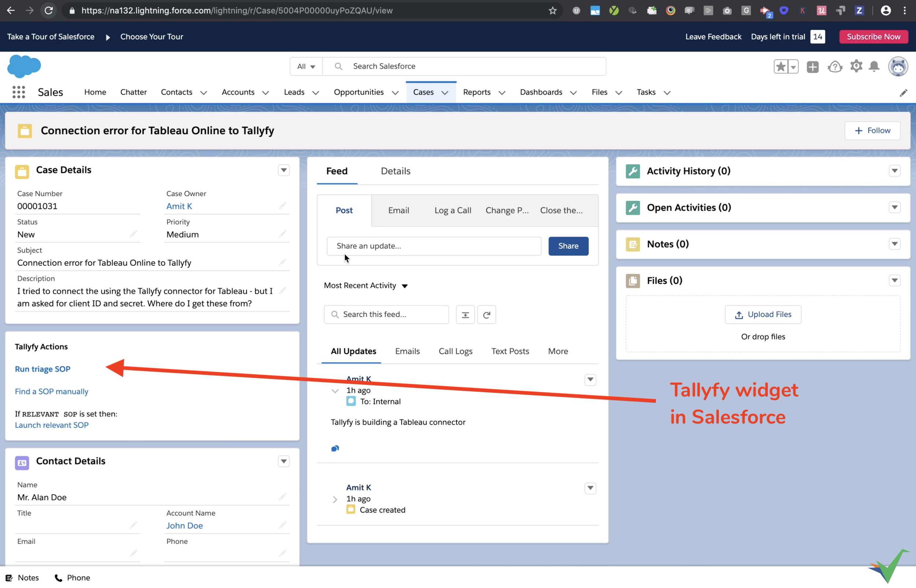Click Find a SOP manually link
Viewport: 916px width, 588px height.
52,391
